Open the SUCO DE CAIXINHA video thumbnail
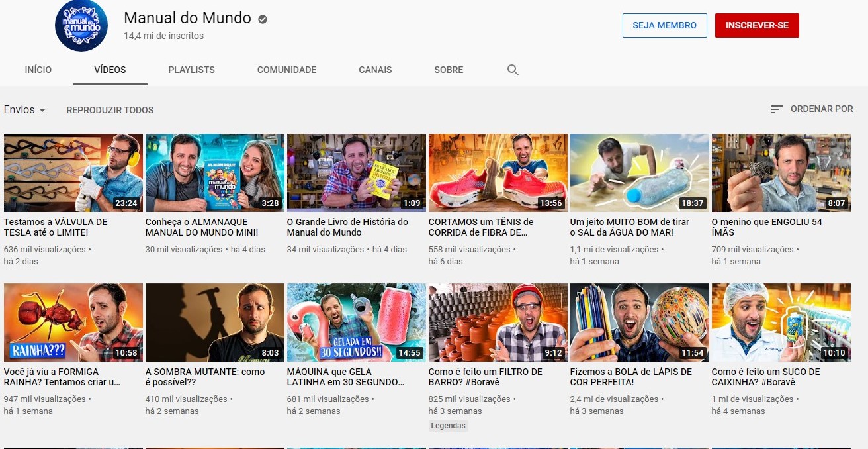The height and width of the screenshot is (449, 868). tap(781, 323)
